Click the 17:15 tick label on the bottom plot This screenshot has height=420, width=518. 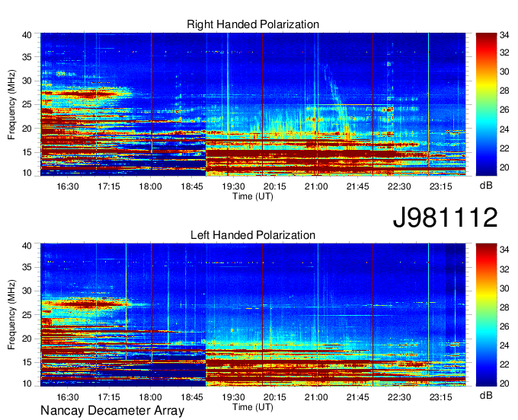(109, 397)
